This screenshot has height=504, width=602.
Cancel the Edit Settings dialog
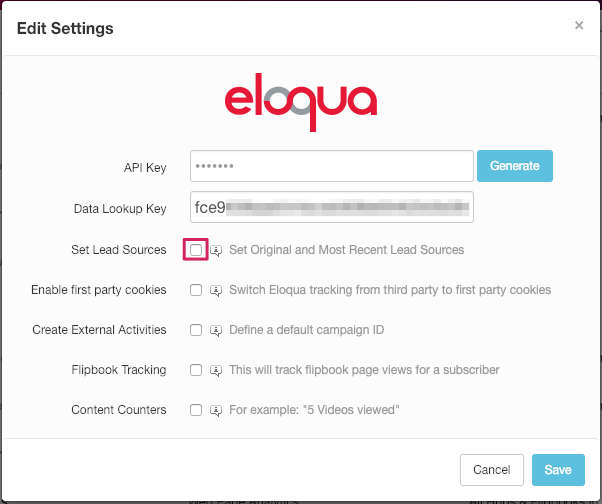pos(492,470)
